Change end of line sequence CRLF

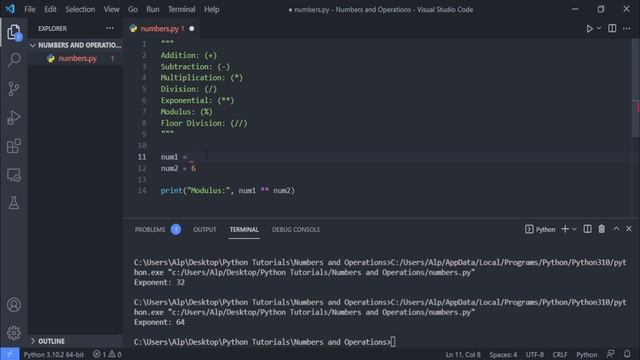560,354
